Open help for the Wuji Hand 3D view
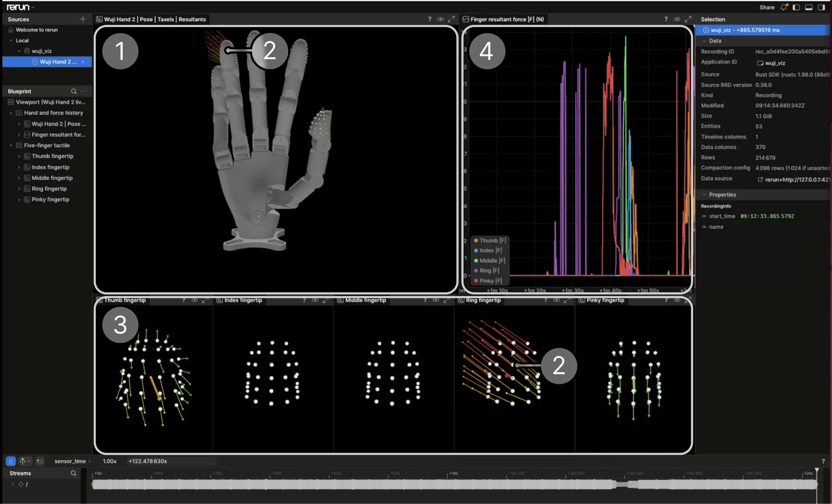Screen dimensions: 832x504 coord(430,19)
